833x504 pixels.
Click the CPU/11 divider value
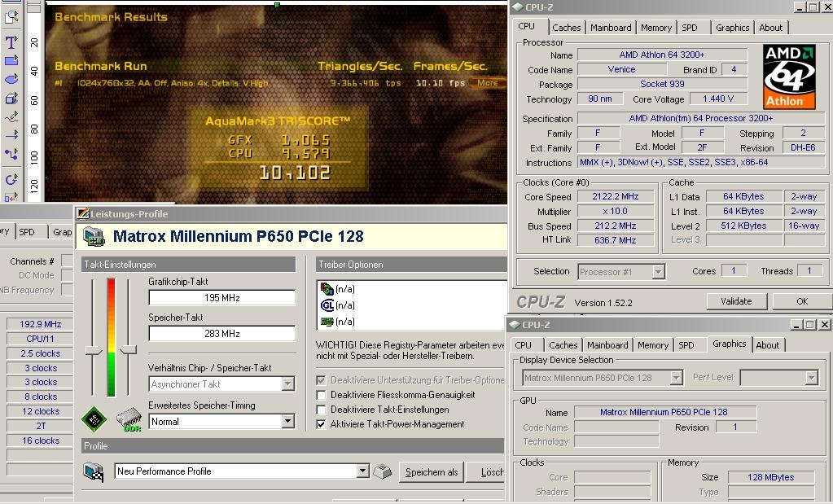tap(41, 339)
